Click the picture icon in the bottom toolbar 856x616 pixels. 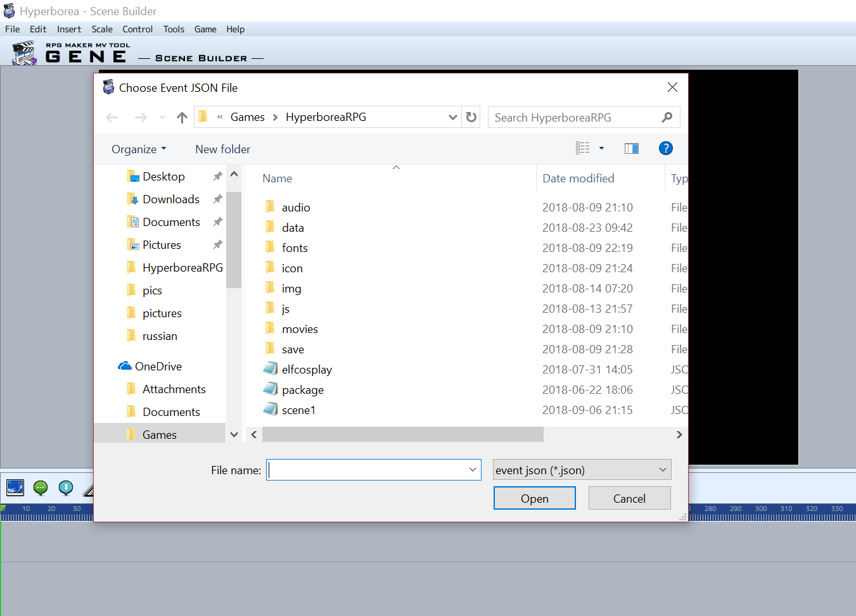coord(15,487)
